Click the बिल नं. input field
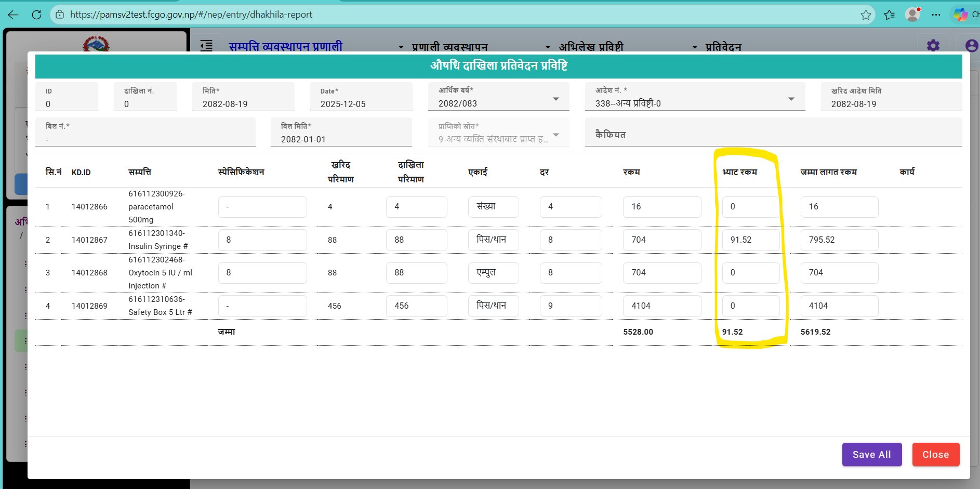This screenshot has height=489, width=980. 145,132
